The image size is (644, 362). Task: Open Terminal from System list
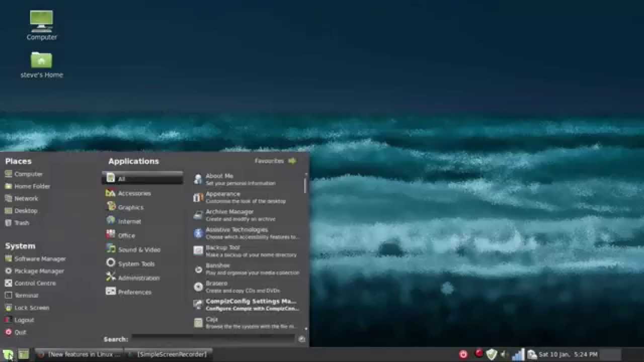tap(22, 296)
